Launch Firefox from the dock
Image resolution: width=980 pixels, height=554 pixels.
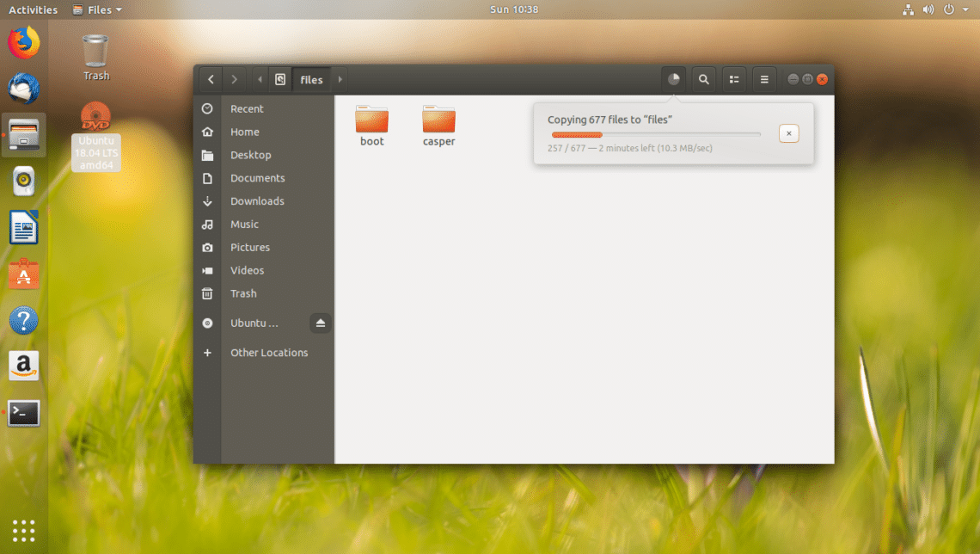coord(24,42)
